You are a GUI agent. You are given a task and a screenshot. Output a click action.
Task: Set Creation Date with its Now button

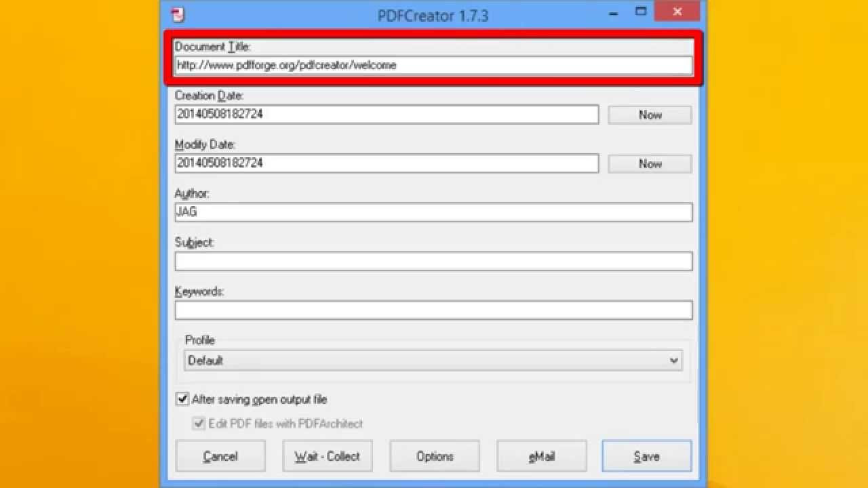(650, 115)
